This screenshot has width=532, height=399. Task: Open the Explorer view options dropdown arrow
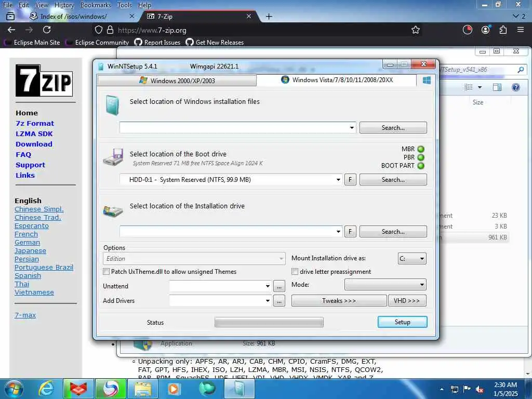(480, 87)
